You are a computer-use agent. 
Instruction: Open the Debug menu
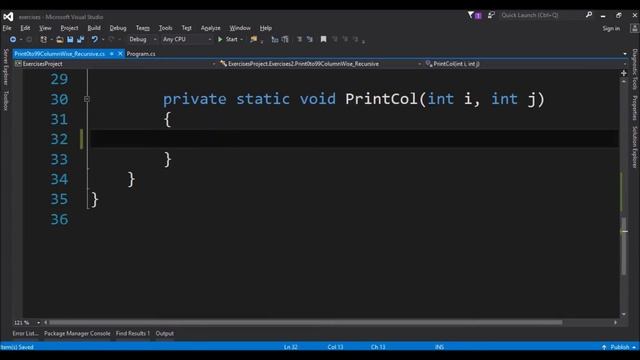point(118,28)
